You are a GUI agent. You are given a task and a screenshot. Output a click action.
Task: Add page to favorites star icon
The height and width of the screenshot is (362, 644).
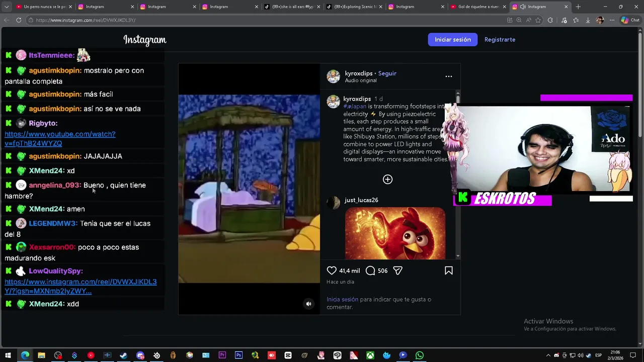[538, 20]
